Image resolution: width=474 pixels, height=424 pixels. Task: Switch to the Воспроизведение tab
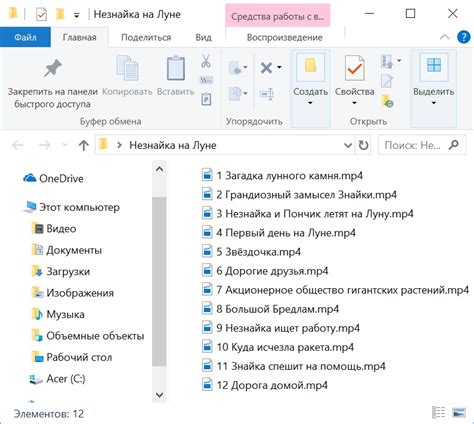pyautogui.click(x=285, y=37)
